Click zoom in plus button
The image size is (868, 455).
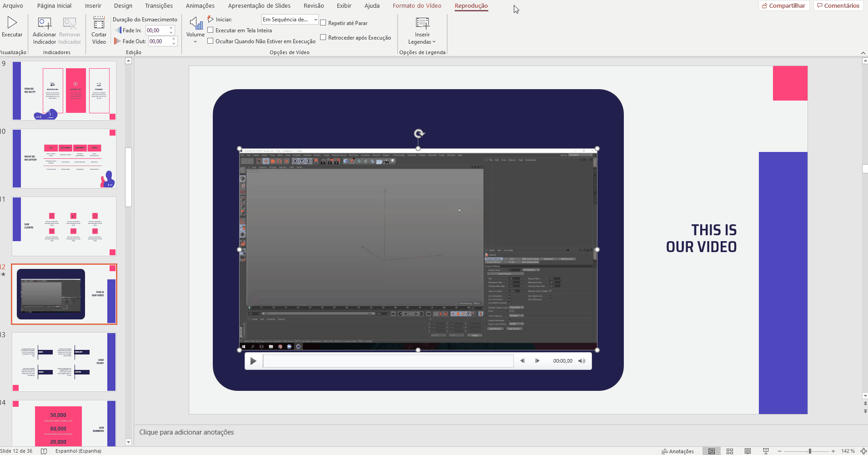point(833,451)
